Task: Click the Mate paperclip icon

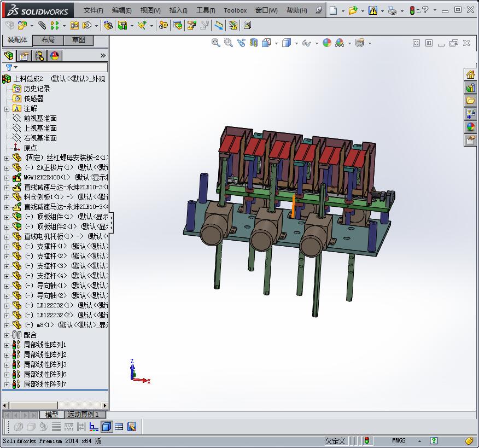Action: point(42,25)
